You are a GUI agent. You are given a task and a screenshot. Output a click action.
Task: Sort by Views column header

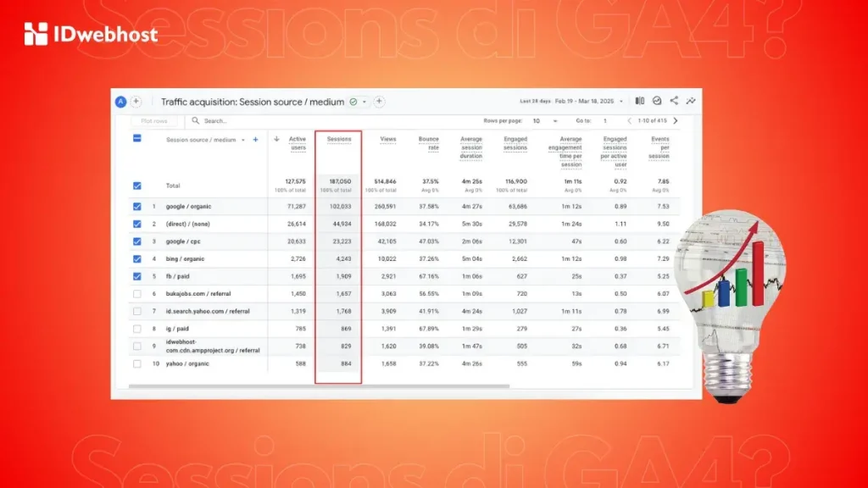388,140
